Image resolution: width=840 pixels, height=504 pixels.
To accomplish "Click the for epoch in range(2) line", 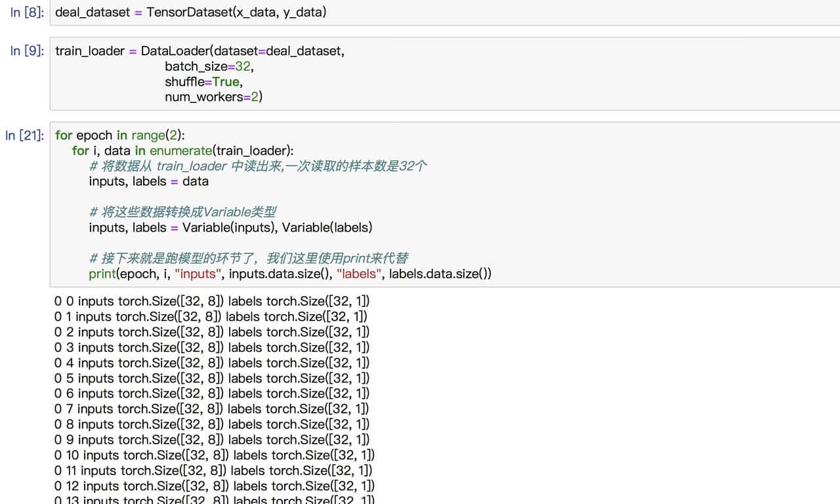I will pyautogui.click(x=118, y=135).
